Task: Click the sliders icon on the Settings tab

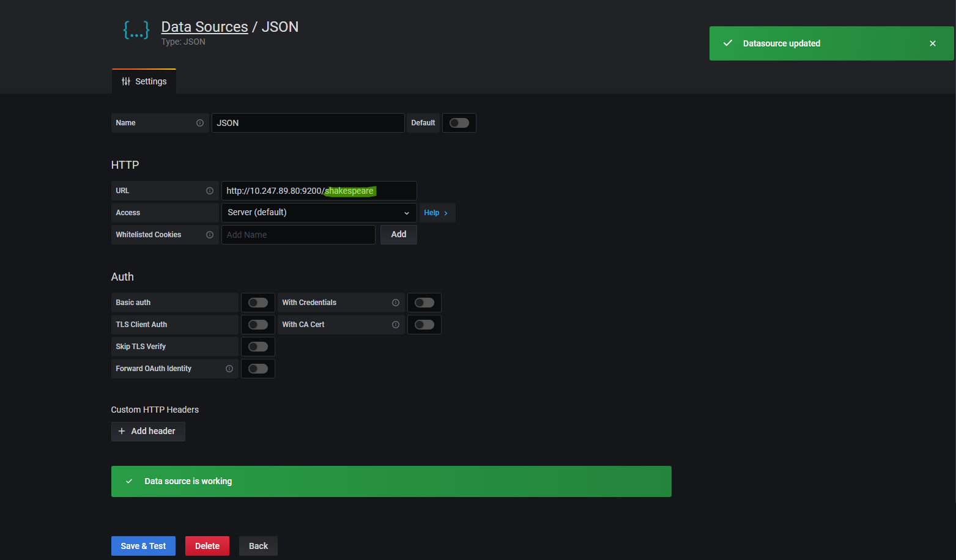Action: 126,81
